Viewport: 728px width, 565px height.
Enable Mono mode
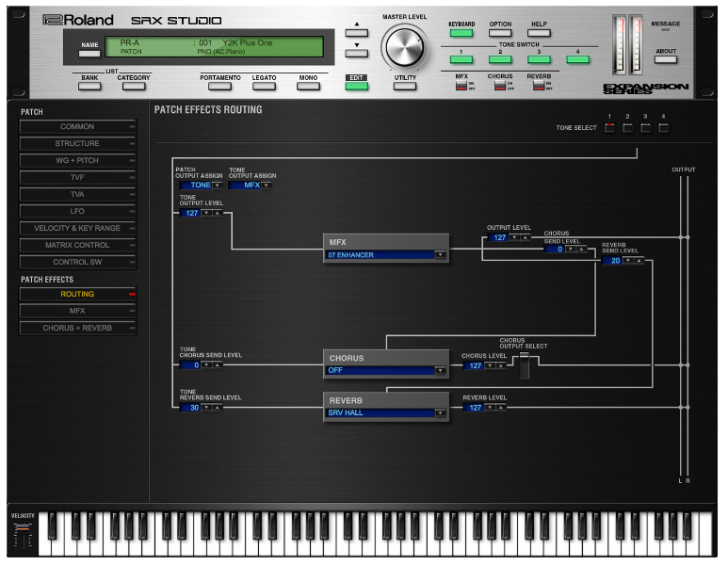point(308,86)
